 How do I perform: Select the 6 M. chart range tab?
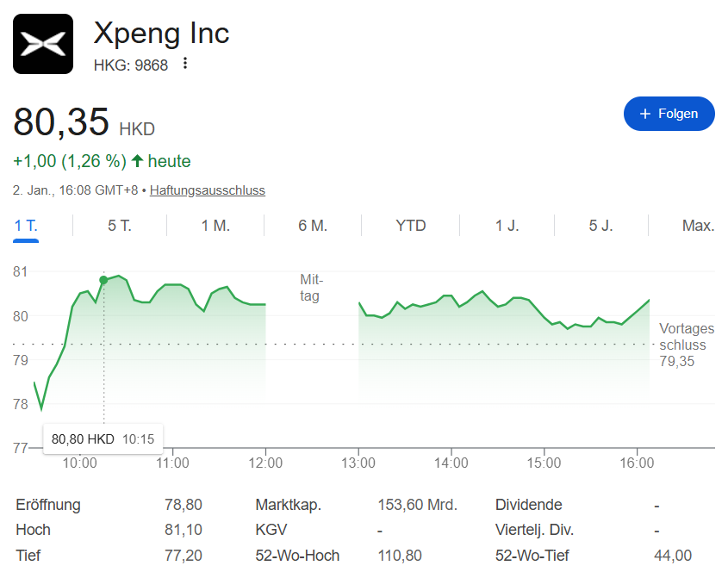point(313,226)
